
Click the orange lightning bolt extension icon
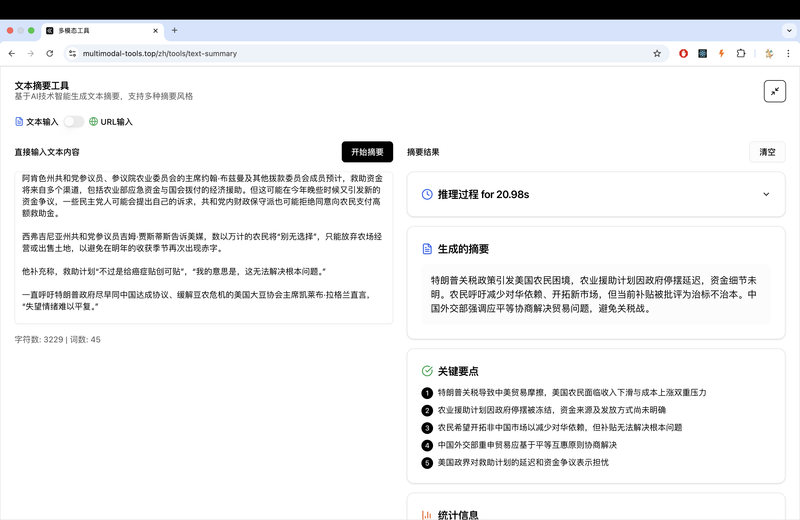click(x=722, y=53)
